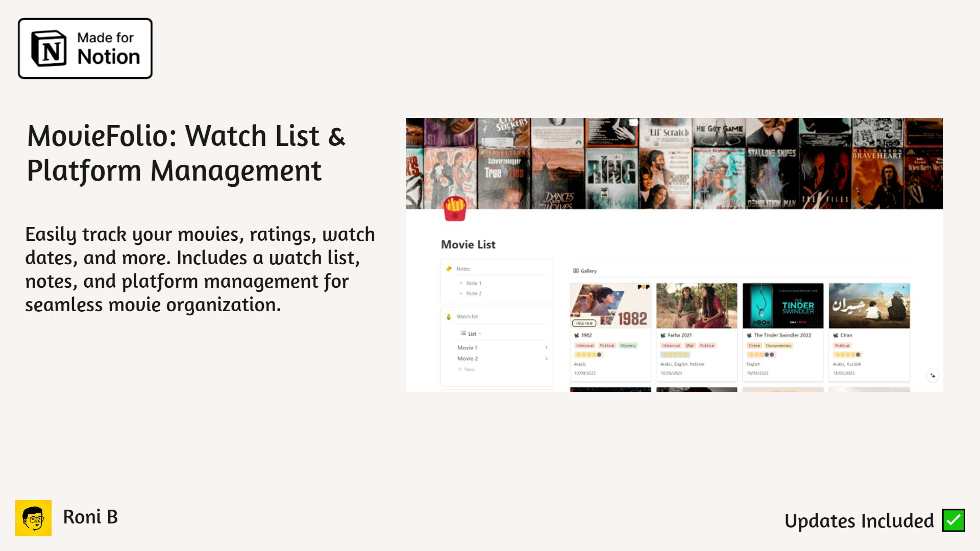980x551 pixels.
Task: Open the Watch list section heading
Action: click(467, 317)
